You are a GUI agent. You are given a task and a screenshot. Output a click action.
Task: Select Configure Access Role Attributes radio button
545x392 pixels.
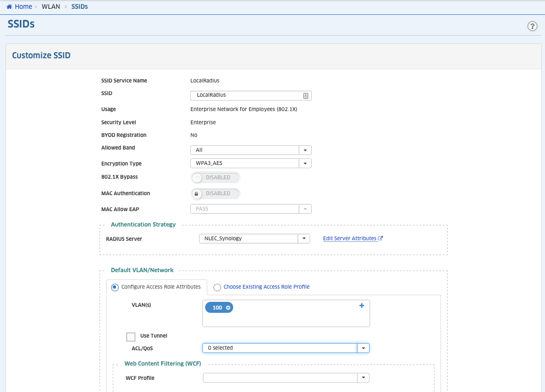pos(114,287)
